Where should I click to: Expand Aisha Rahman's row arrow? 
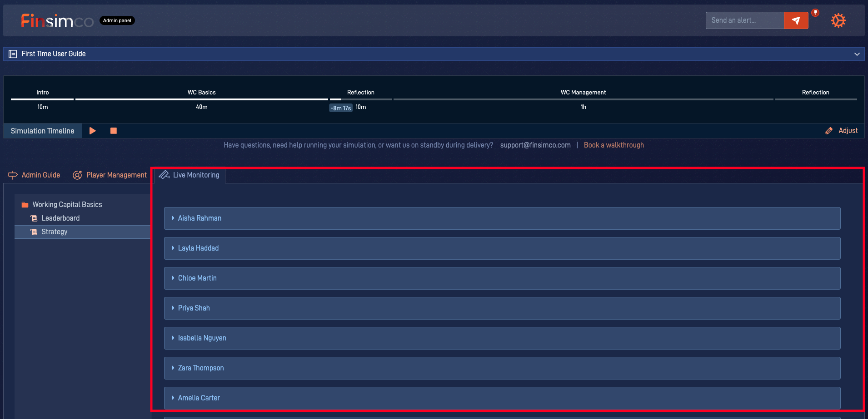(173, 218)
